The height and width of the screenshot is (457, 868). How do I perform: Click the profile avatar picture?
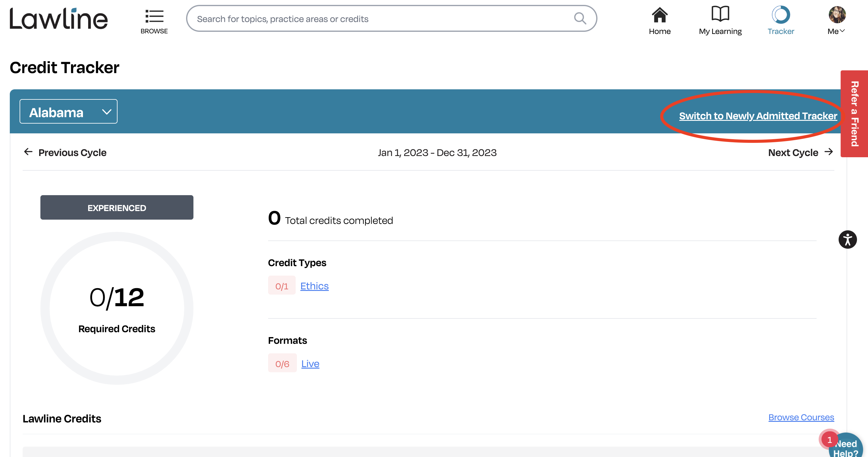837,15
